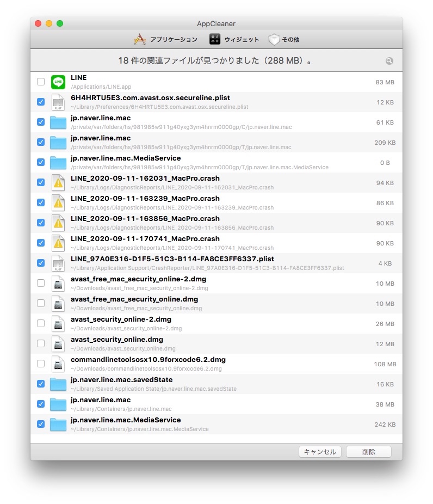
Task: Select the その他 tab
Action: pos(284,40)
